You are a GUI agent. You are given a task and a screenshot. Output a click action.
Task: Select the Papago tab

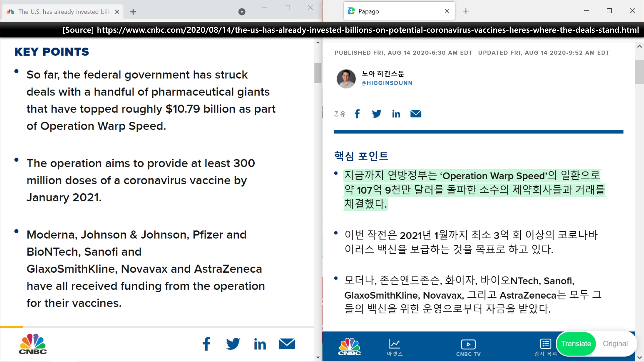[x=399, y=11]
